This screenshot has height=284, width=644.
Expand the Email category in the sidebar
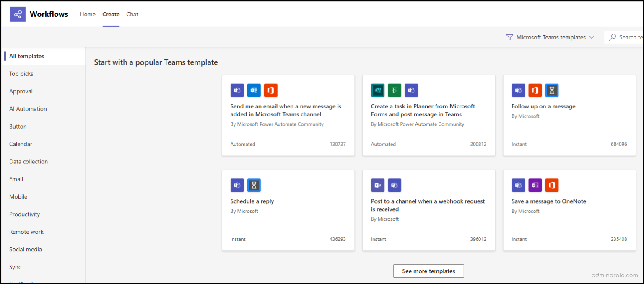point(16,179)
